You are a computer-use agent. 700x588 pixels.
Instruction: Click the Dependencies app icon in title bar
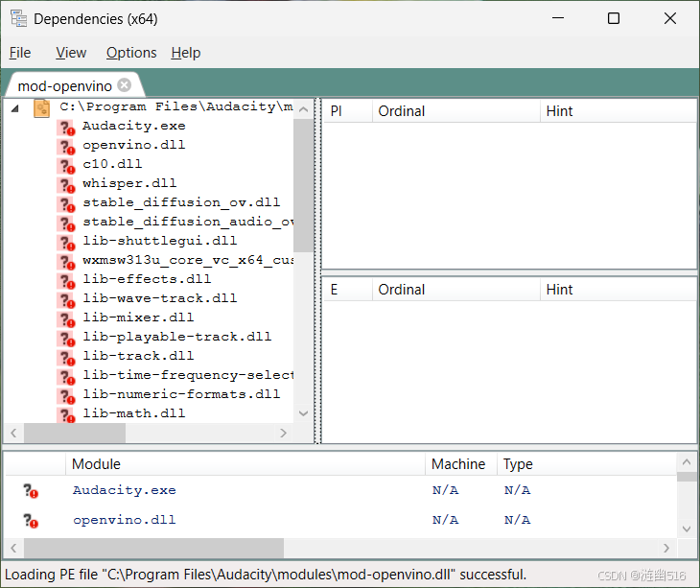pyautogui.click(x=19, y=18)
